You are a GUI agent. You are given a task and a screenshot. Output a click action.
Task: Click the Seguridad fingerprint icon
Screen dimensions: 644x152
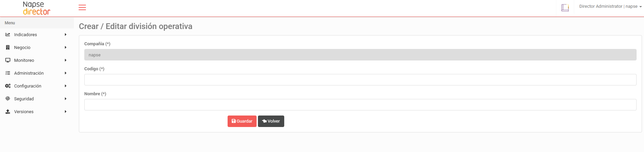8,99
